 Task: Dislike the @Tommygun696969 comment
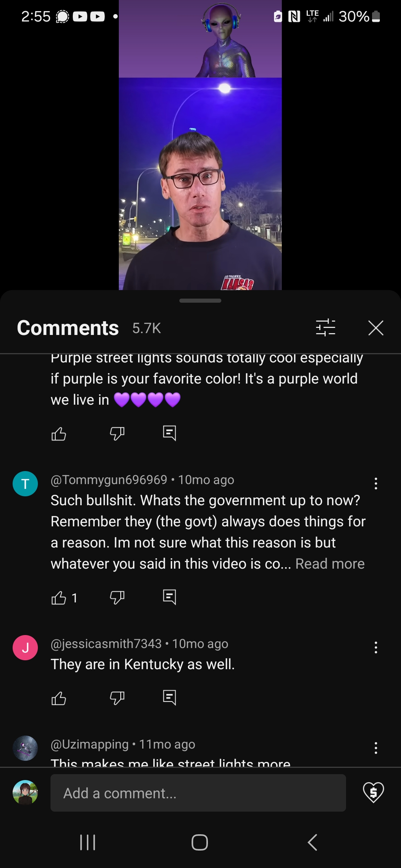pos(117,598)
